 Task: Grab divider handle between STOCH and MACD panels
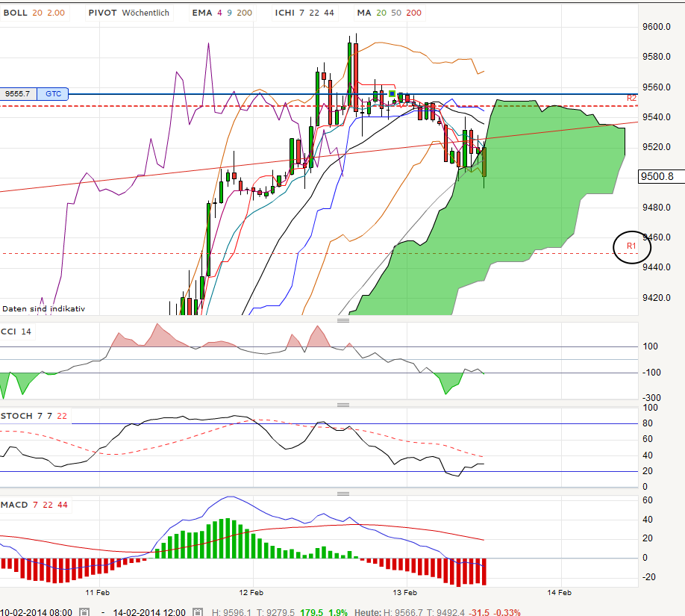click(x=343, y=494)
